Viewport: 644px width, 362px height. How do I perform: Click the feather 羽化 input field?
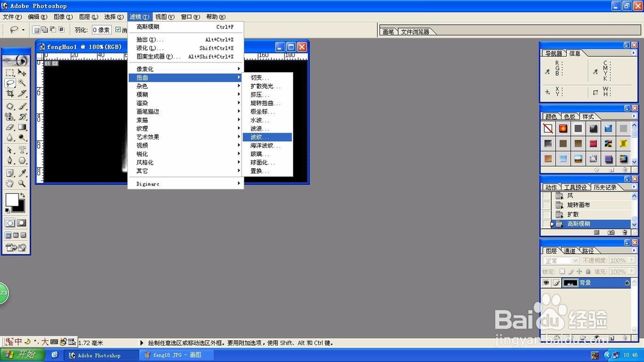point(101,30)
